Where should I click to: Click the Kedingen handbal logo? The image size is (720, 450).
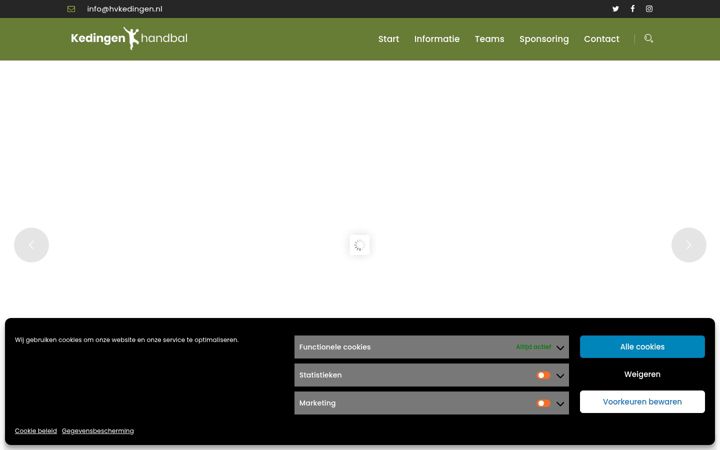point(129,38)
